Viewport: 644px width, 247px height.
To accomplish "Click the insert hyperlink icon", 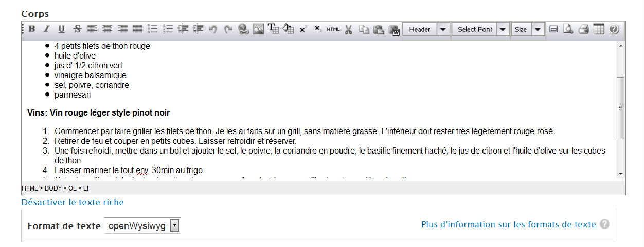I will point(243,29).
